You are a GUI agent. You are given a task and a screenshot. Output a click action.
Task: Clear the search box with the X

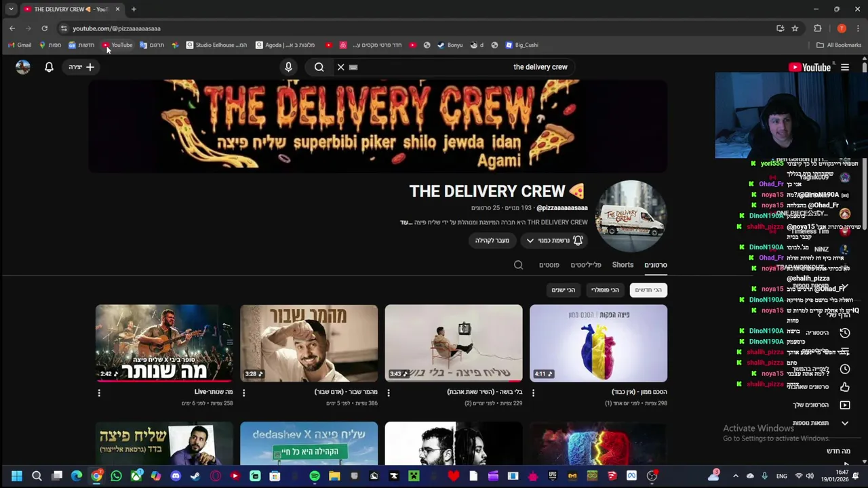coord(340,67)
